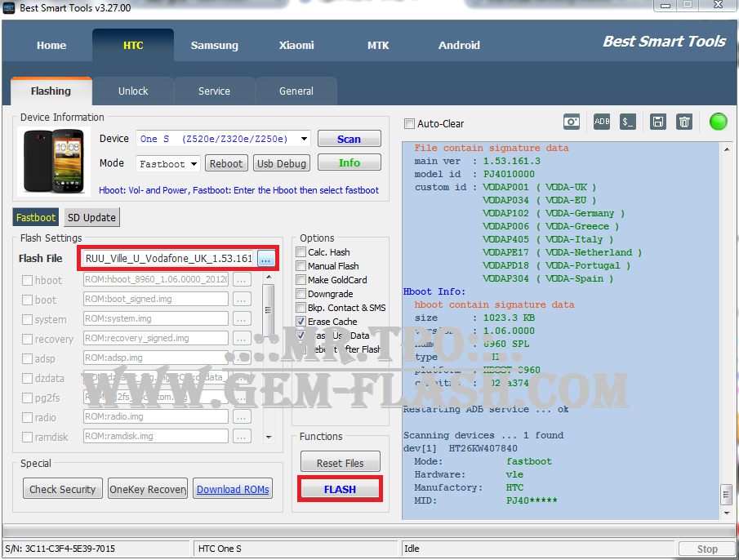Select the Fastboot flash mode tab
This screenshot has height=560, width=739.
tap(36, 218)
